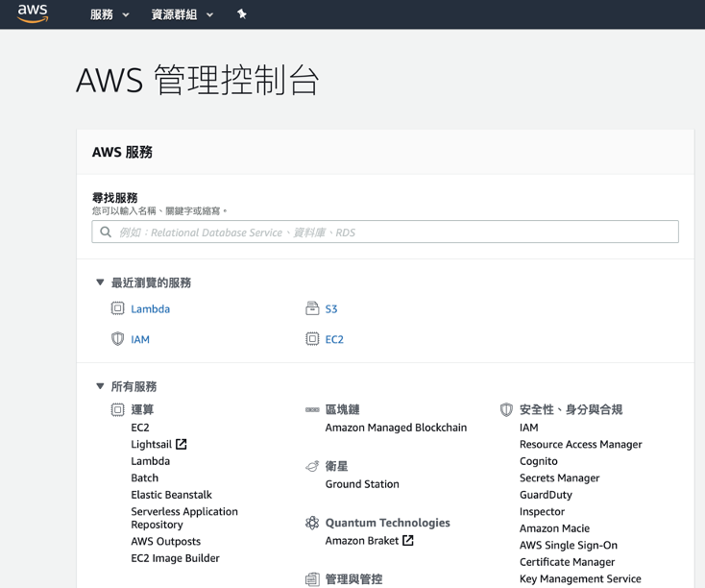Open Amazon Braket service
Image resolution: width=705 pixels, height=588 pixels.
coord(362,540)
